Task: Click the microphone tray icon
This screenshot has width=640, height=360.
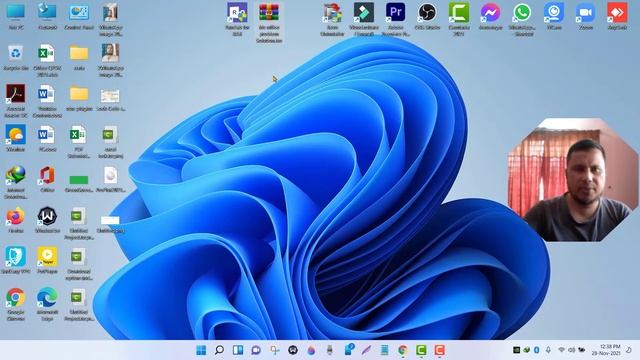Action: coord(549,350)
